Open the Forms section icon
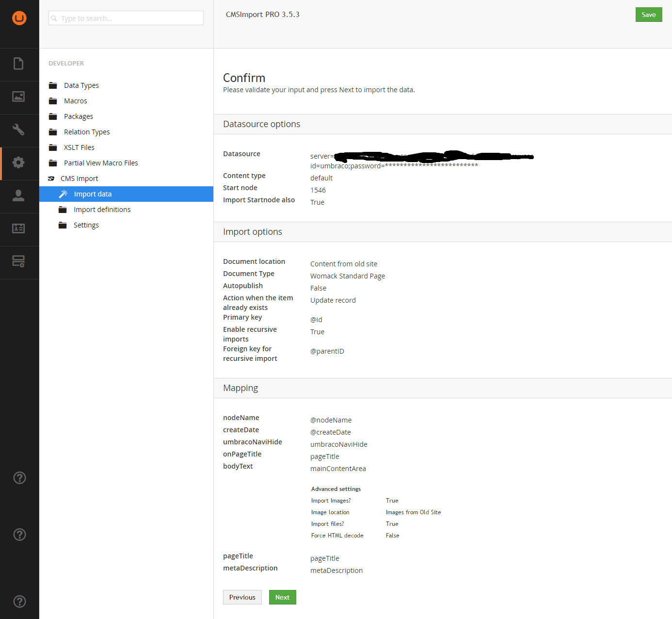The width and height of the screenshot is (672, 619). click(x=18, y=261)
